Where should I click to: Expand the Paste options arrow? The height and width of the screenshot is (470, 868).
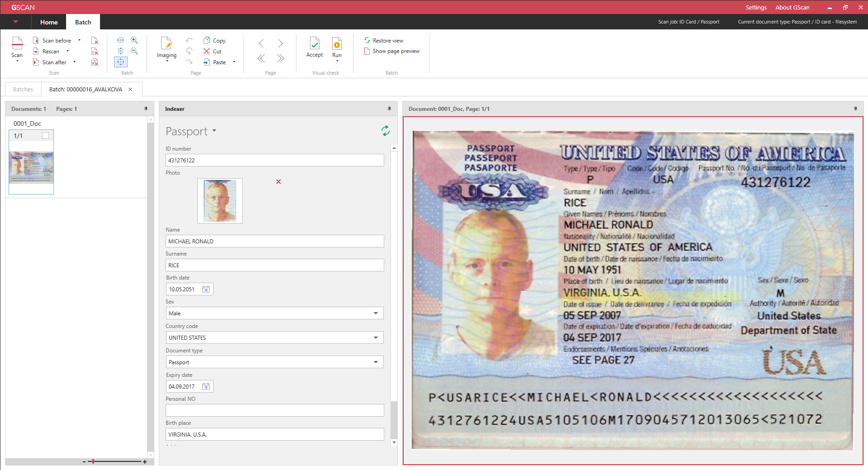[234, 62]
